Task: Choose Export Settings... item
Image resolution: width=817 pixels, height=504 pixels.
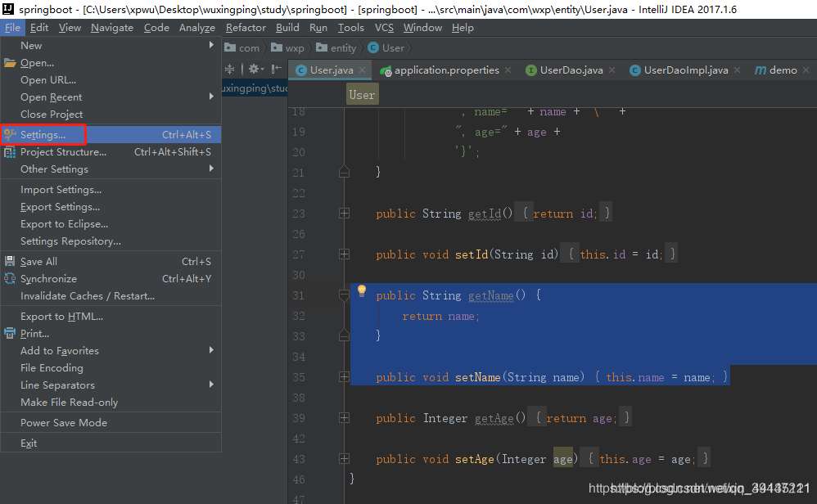Action: click(111, 207)
